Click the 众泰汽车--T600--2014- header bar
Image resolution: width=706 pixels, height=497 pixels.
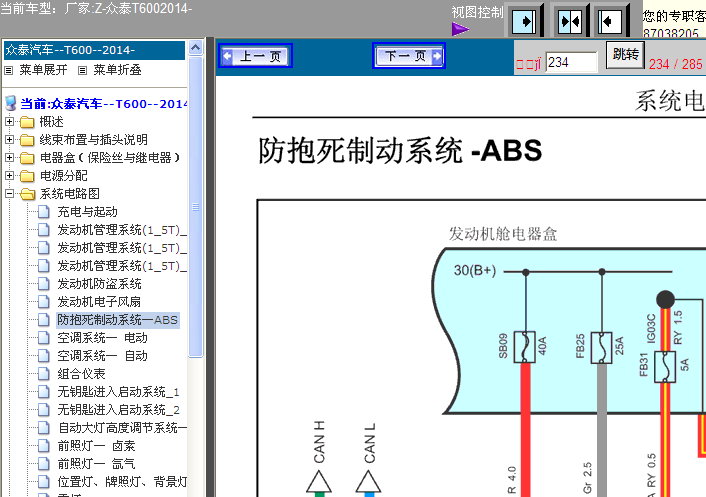(94, 50)
